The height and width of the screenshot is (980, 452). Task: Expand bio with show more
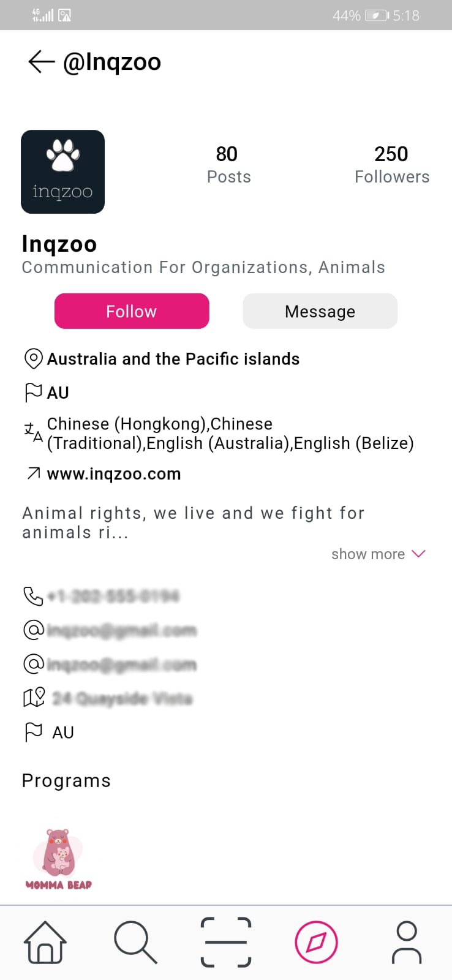point(368,554)
